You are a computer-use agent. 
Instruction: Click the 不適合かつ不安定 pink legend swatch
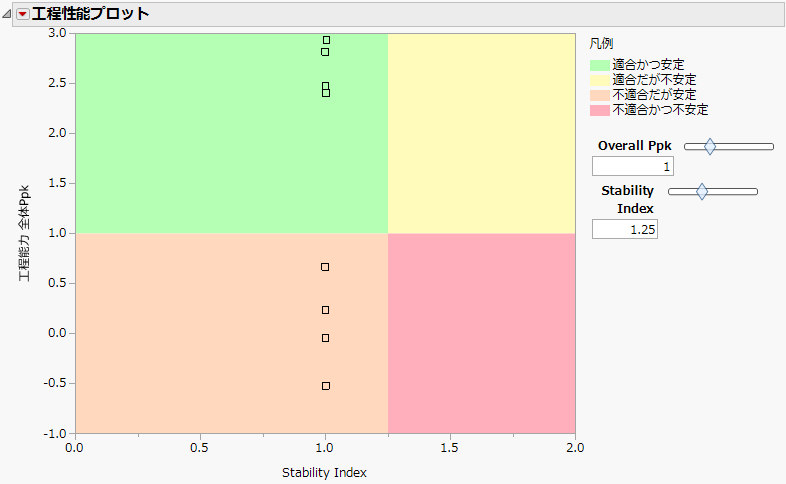point(599,110)
